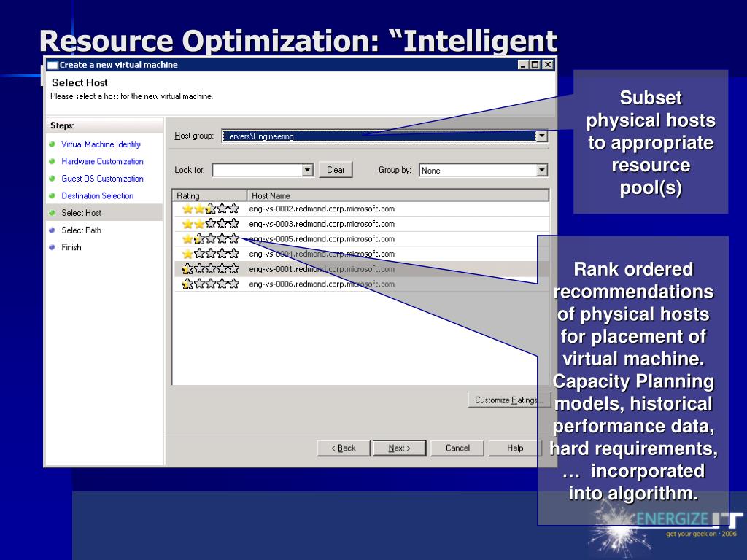Minimize the Create a new virtual machine window
Image resolution: width=747 pixels, height=560 pixels.
[x=523, y=65]
